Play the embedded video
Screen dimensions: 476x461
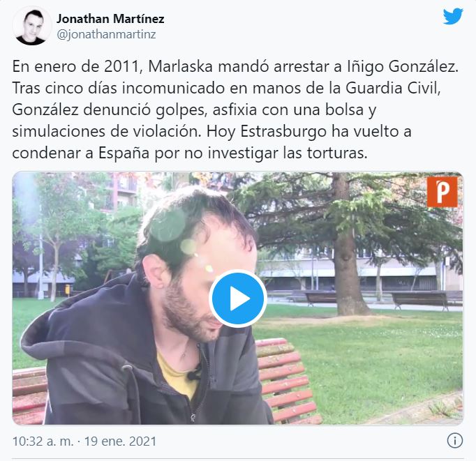pyautogui.click(x=238, y=298)
